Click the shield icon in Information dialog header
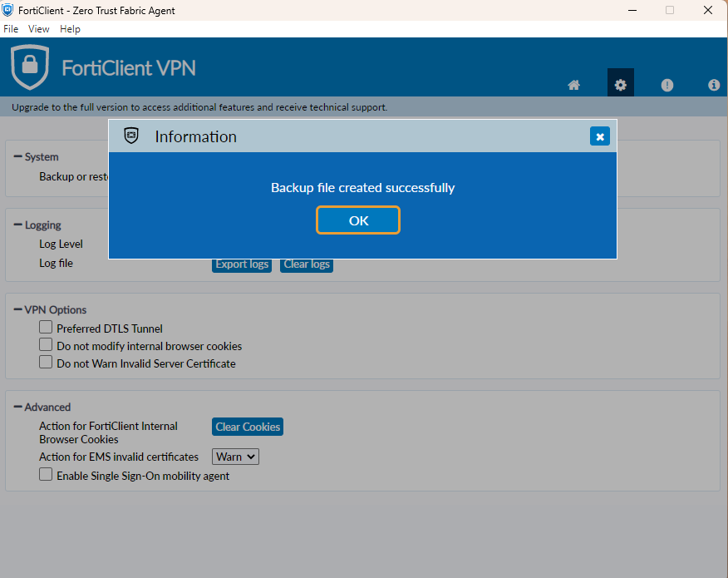 pos(131,136)
